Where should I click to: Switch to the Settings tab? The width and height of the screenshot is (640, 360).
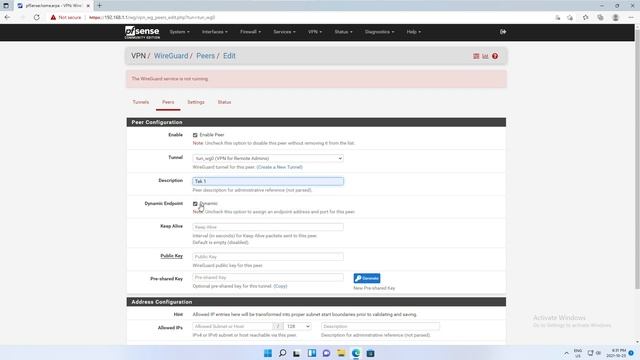(x=196, y=102)
